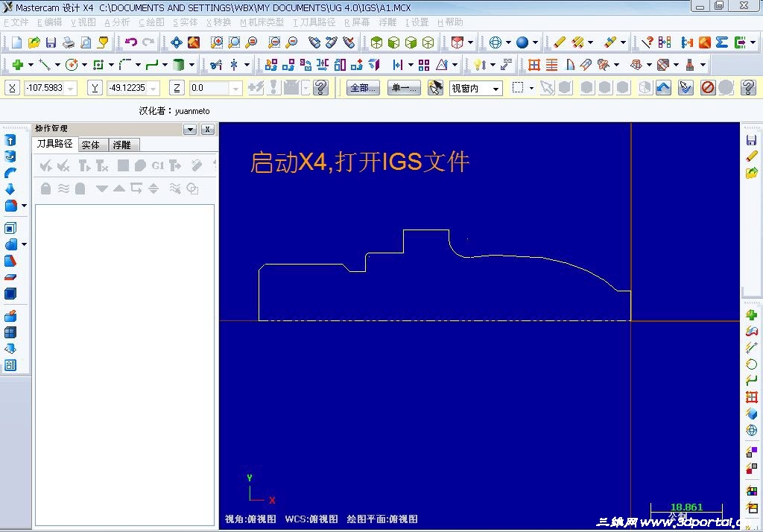
Task: Open the 帮助 Help menu
Action: click(x=450, y=22)
